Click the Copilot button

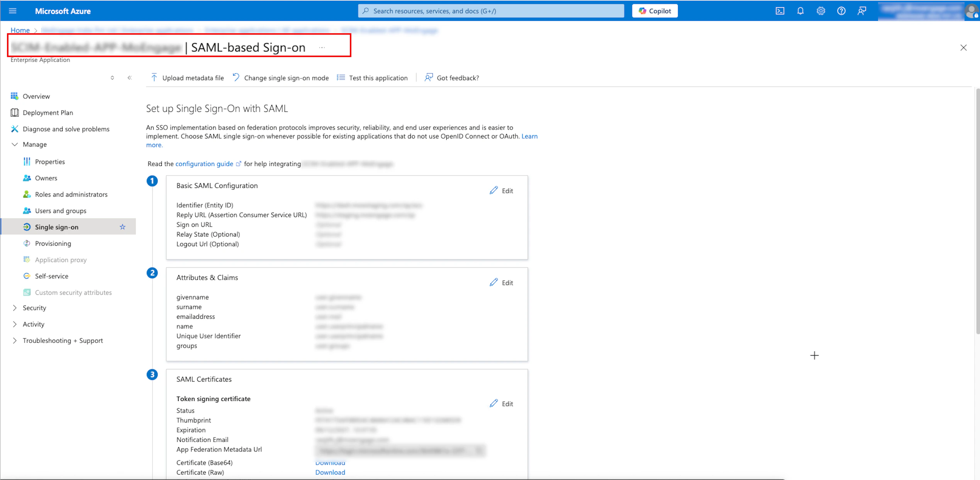pyautogui.click(x=654, y=11)
